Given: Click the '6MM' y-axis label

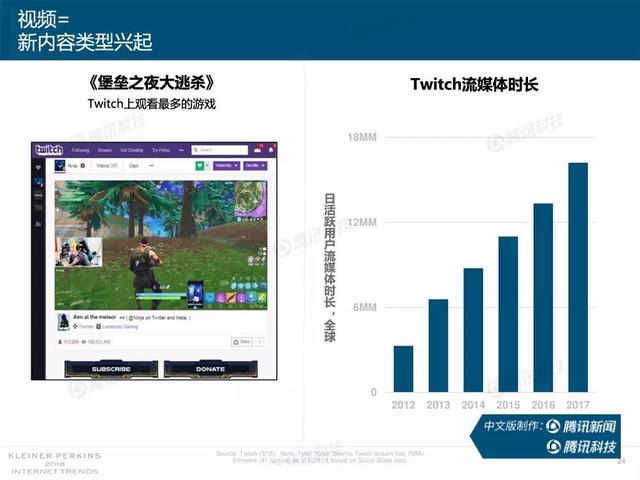Looking at the screenshot, I should pyautogui.click(x=365, y=307).
